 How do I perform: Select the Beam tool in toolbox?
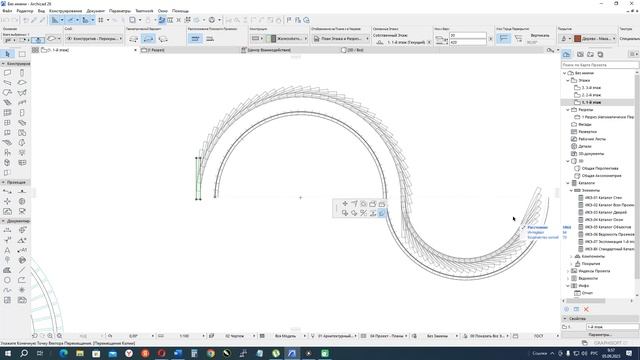[7, 82]
